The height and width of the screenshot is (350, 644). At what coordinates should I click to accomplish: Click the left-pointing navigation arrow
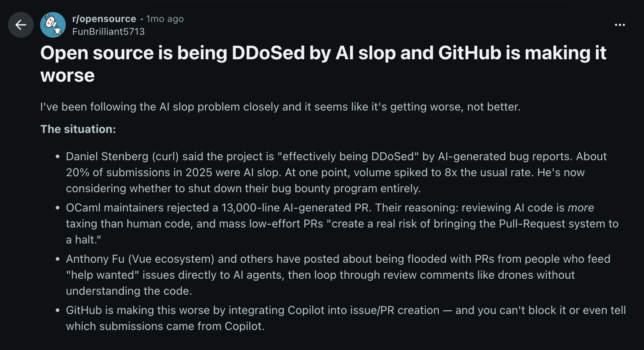(x=20, y=25)
